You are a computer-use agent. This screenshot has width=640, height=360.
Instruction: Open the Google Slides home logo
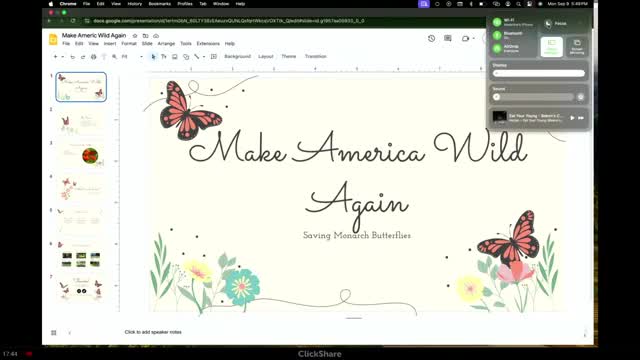pyautogui.click(x=53, y=39)
